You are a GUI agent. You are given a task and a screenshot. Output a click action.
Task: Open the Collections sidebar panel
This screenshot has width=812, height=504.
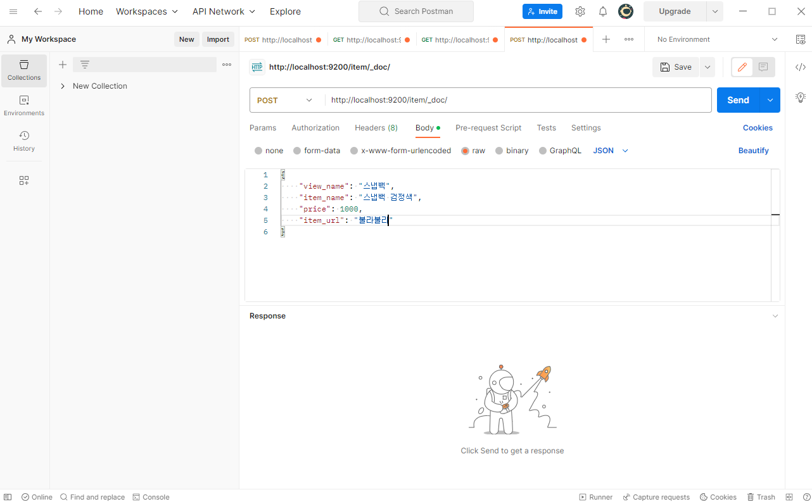[x=24, y=70]
